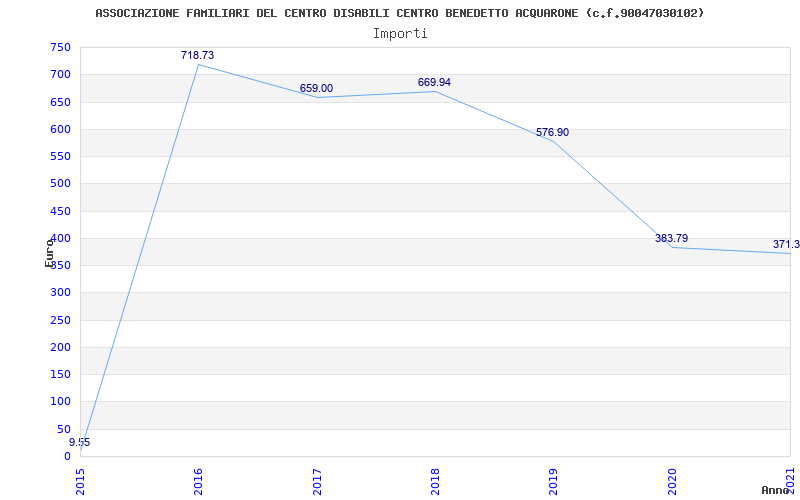Select the 2020 year axis label
Screen dimensions: 800x500
pos(672,482)
